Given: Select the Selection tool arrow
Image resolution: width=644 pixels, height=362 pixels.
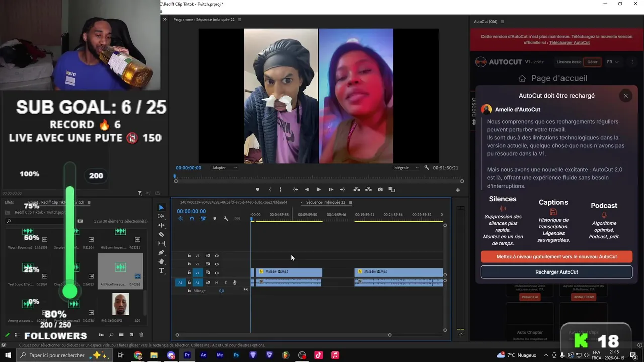Looking at the screenshot, I should 161,207.
